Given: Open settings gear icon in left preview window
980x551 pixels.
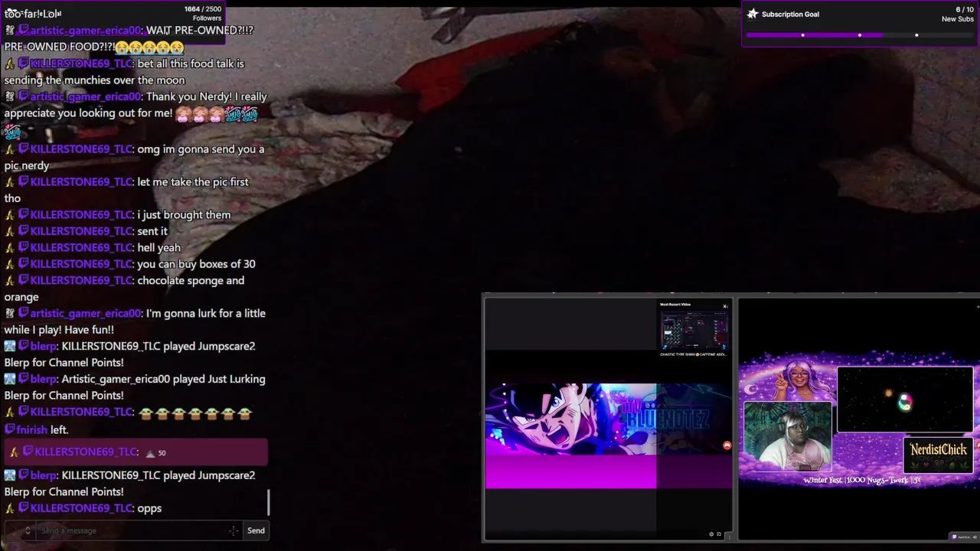Looking at the screenshot, I should [x=711, y=534].
